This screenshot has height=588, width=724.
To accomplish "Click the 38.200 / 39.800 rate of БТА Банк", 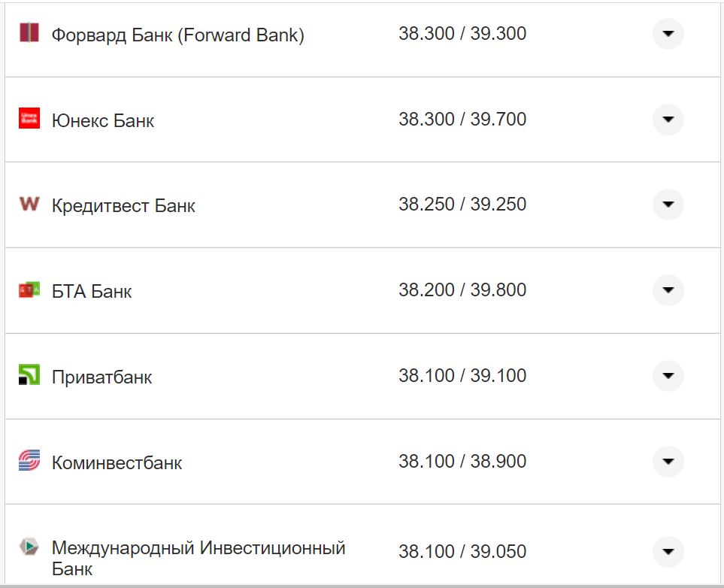I will [463, 289].
